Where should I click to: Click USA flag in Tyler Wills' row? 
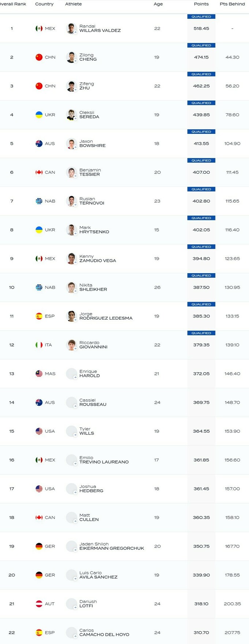point(39,431)
